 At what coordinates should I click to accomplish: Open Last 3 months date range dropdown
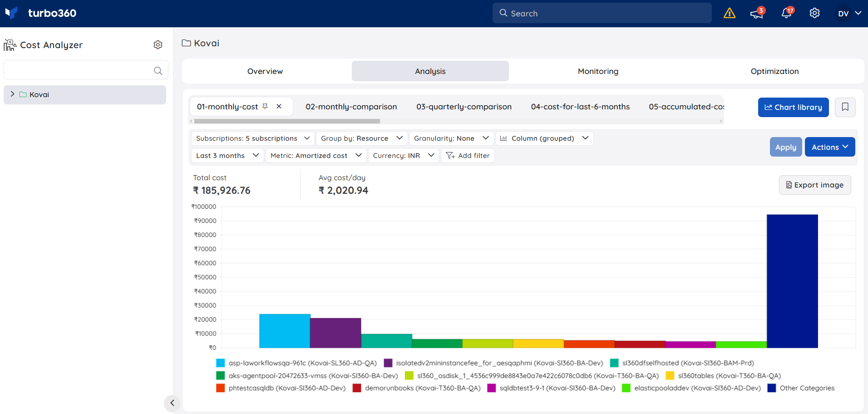point(227,156)
